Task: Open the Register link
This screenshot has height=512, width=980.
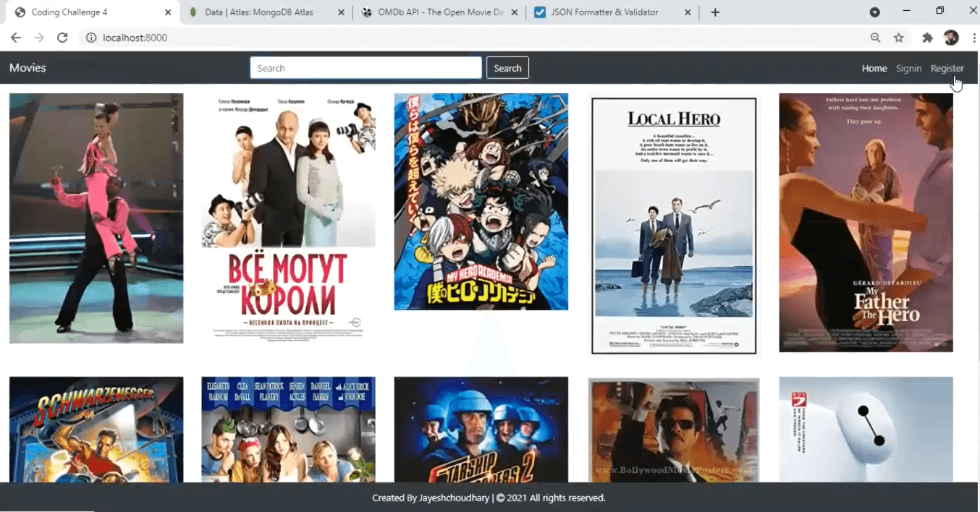Action: (x=947, y=68)
